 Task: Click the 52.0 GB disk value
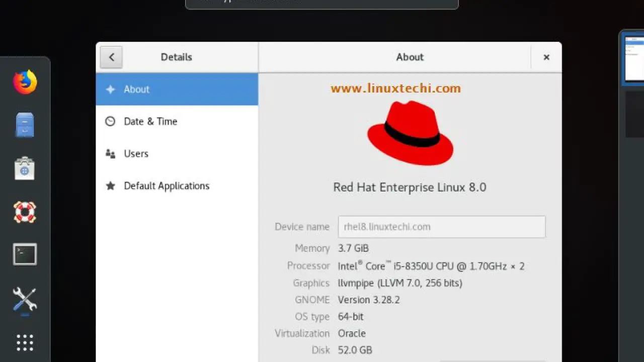[355, 350]
